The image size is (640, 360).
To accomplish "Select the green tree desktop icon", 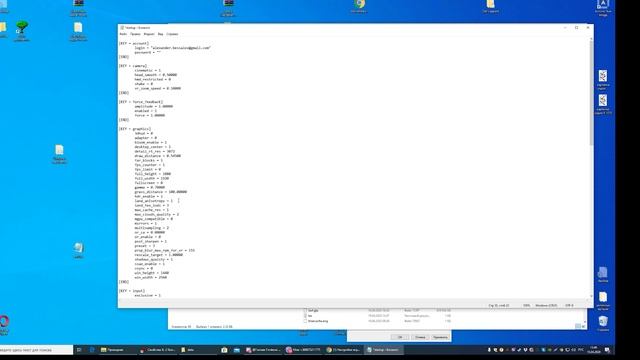I will 22,31.
